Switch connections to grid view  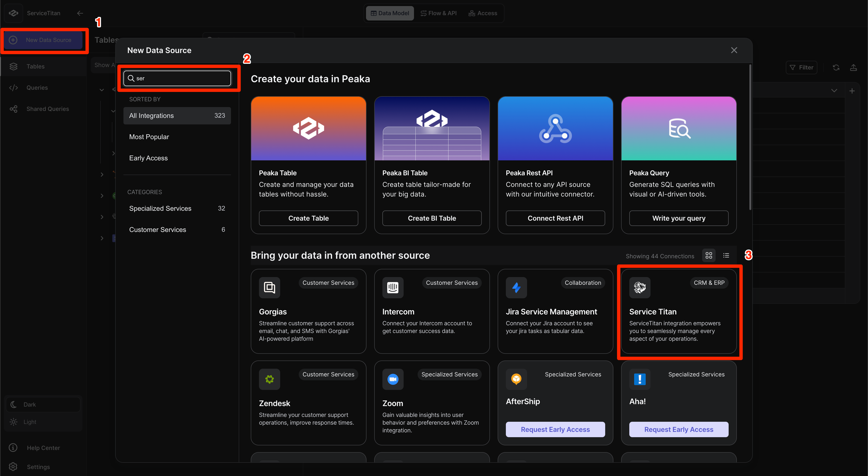708,255
